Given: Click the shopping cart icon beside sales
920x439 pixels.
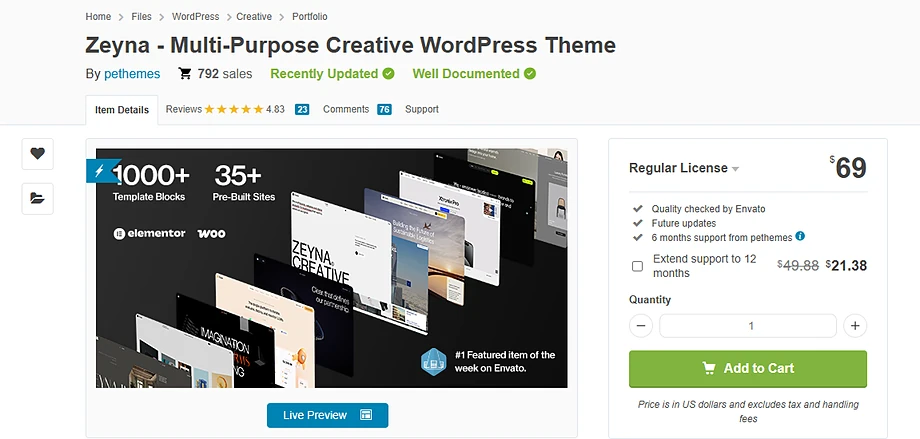Looking at the screenshot, I should tap(185, 74).
